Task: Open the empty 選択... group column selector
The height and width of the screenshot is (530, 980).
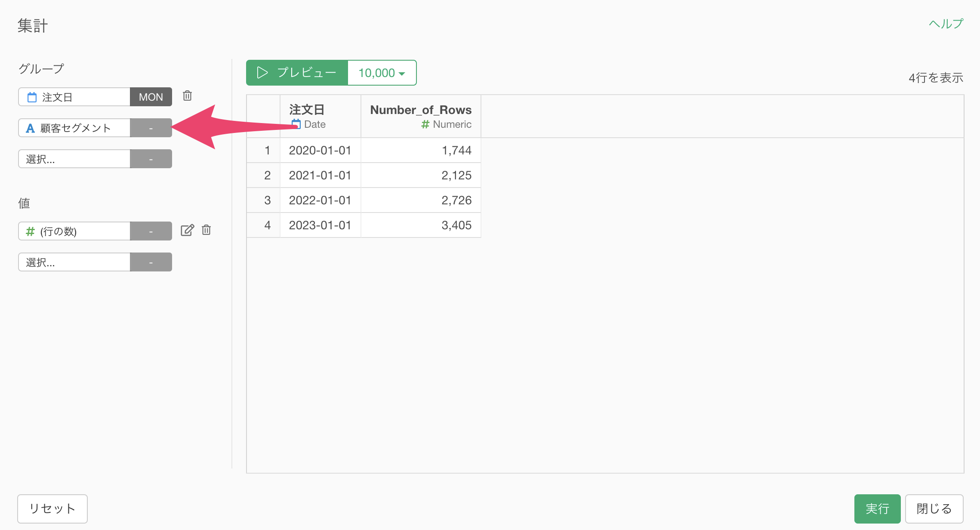Action: (74, 159)
